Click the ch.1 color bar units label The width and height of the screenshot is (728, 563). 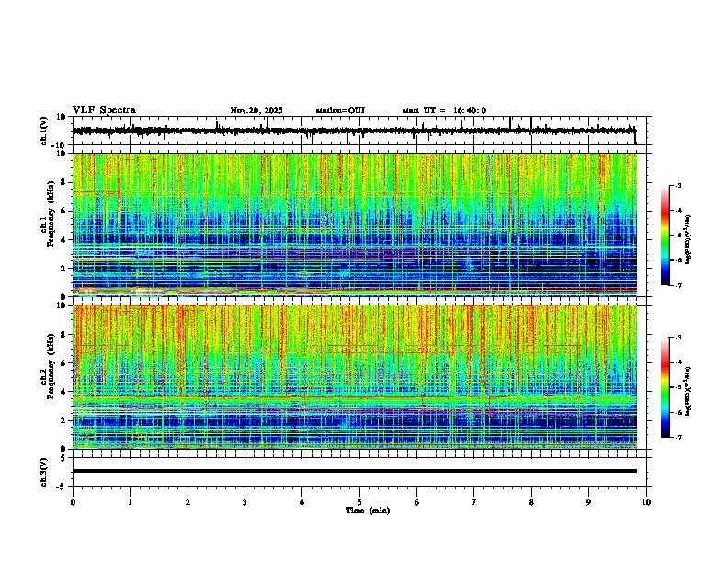click(688, 240)
